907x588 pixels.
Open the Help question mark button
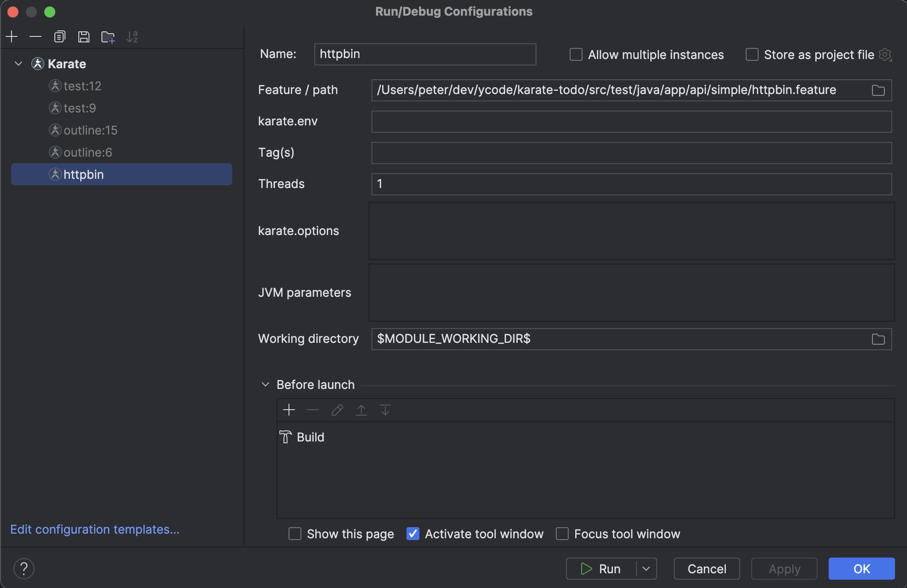(x=24, y=569)
